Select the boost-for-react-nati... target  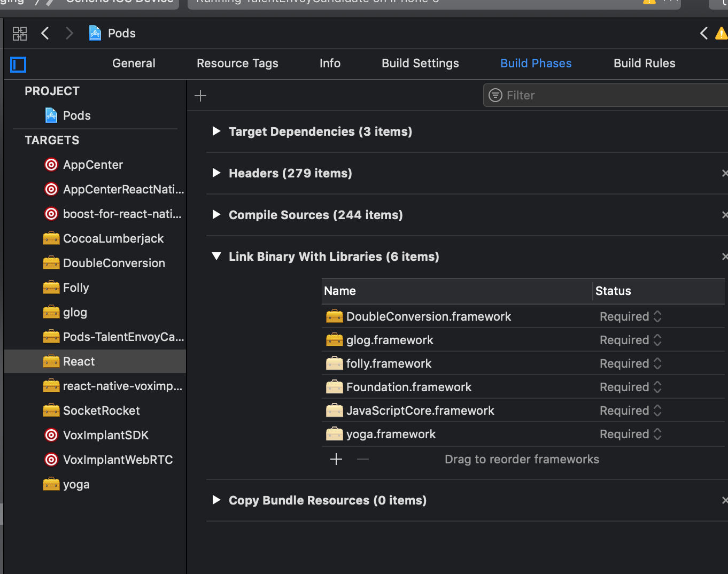pos(95,214)
